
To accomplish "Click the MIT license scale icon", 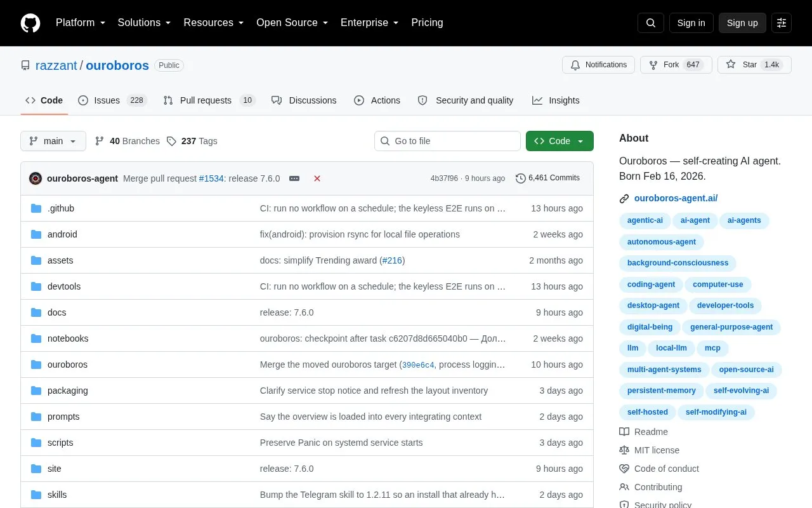I will (x=624, y=450).
